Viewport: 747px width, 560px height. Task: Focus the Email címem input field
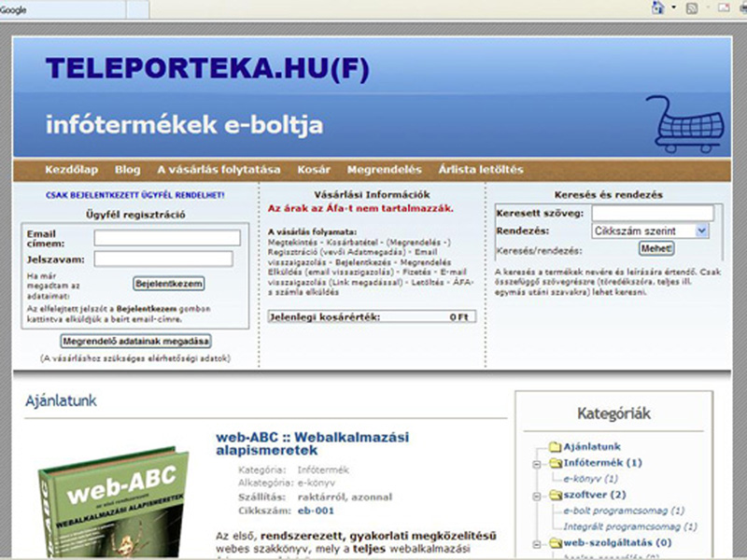click(167, 238)
